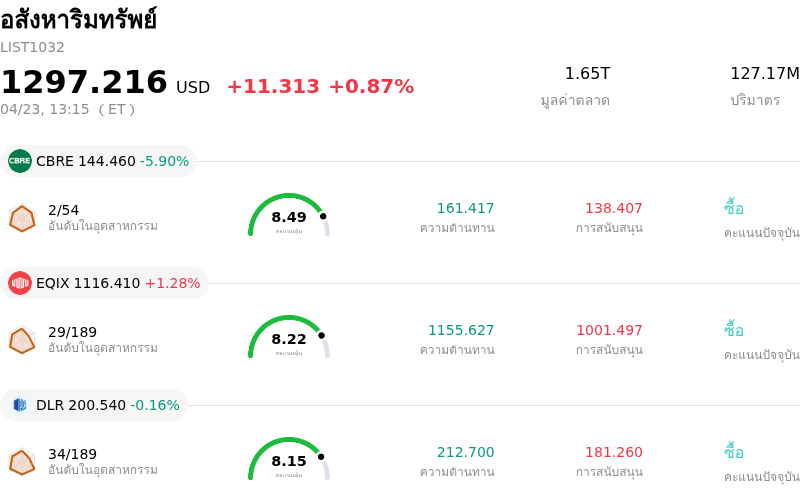
Task: Click the EQIX company logo icon
Action: coord(20,283)
